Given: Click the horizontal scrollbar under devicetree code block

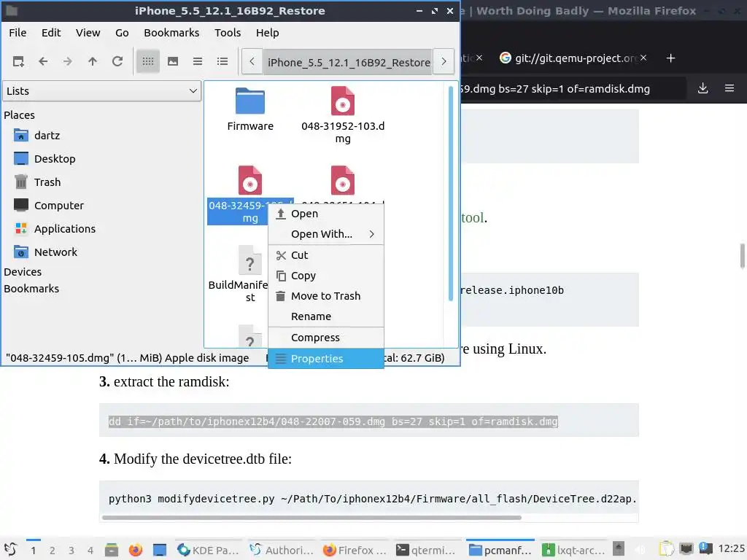Looking at the screenshot, I should click(311, 518).
